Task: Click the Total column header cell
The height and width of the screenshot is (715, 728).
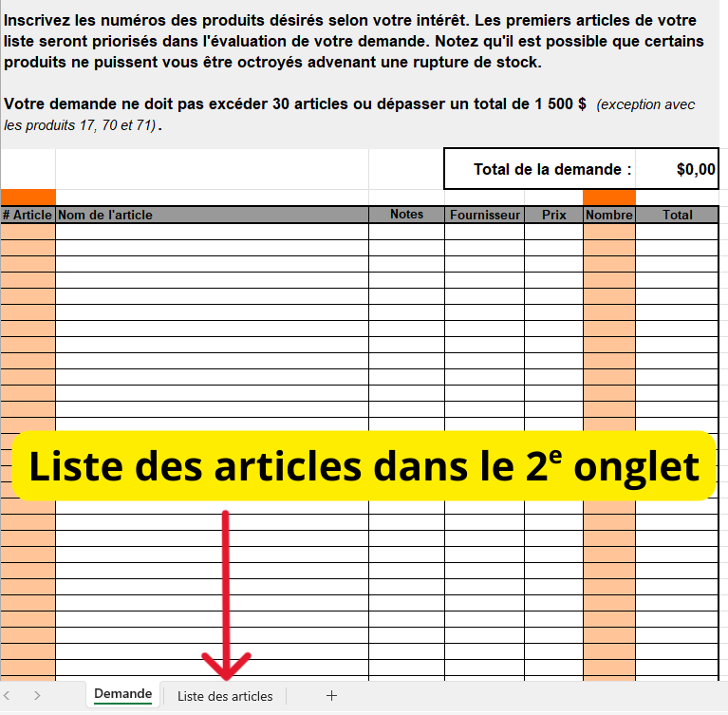Action: 677,215
